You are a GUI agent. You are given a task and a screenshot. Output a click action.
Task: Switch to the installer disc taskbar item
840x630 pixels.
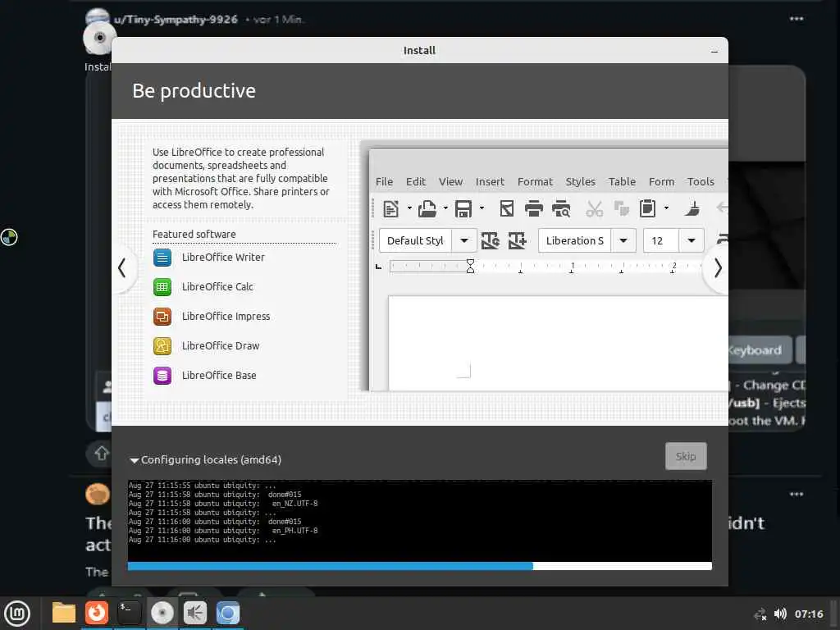point(162,613)
